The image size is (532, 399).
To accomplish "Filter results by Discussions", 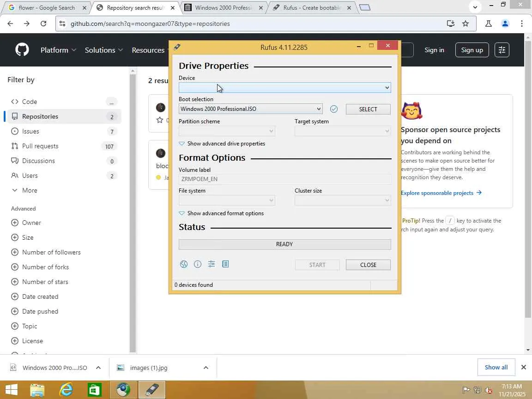I will pos(64,161).
